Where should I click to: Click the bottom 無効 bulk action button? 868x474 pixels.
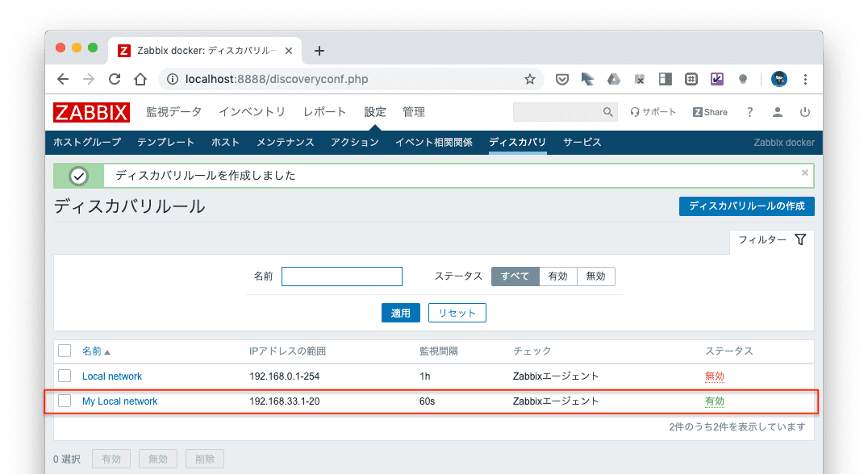tap(158, 459)
